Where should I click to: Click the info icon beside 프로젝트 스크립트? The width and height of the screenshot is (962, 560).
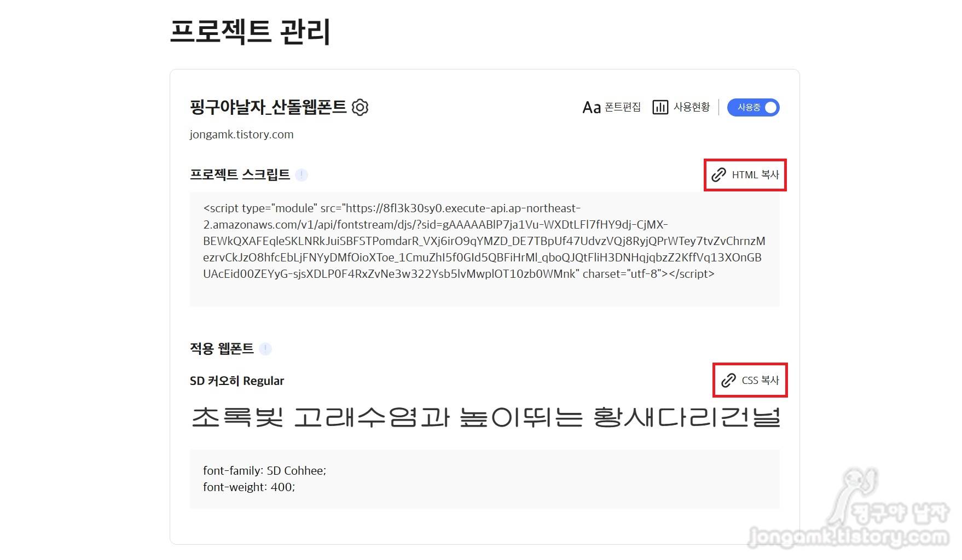point(301,175)
